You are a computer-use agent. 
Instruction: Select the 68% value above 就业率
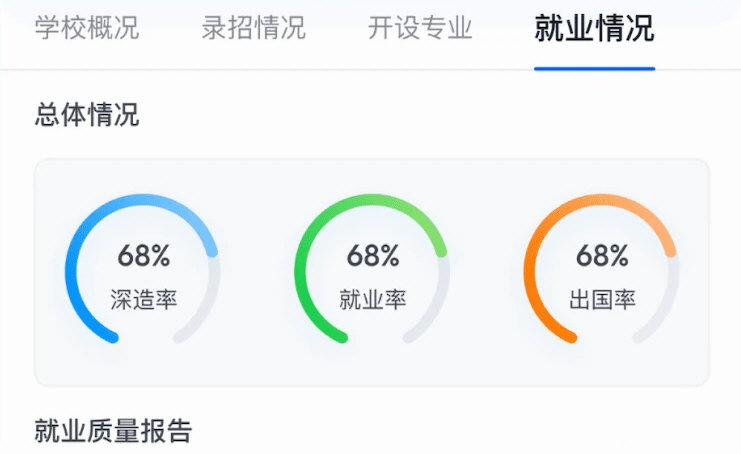pos(373,256)
